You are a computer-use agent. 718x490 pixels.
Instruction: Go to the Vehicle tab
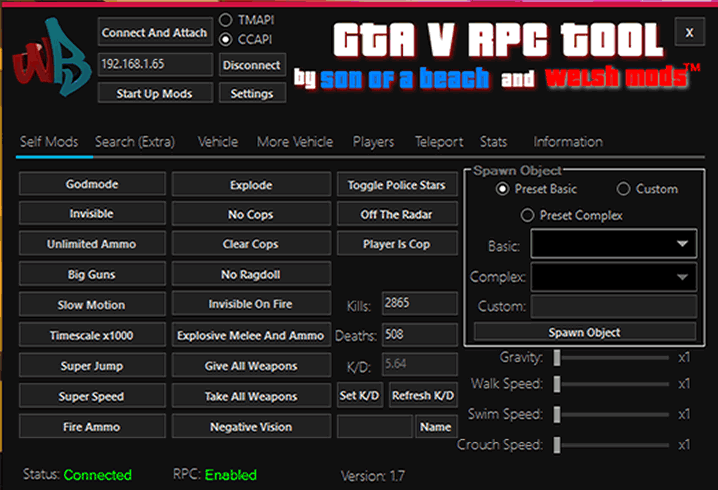tap(218, 142)
